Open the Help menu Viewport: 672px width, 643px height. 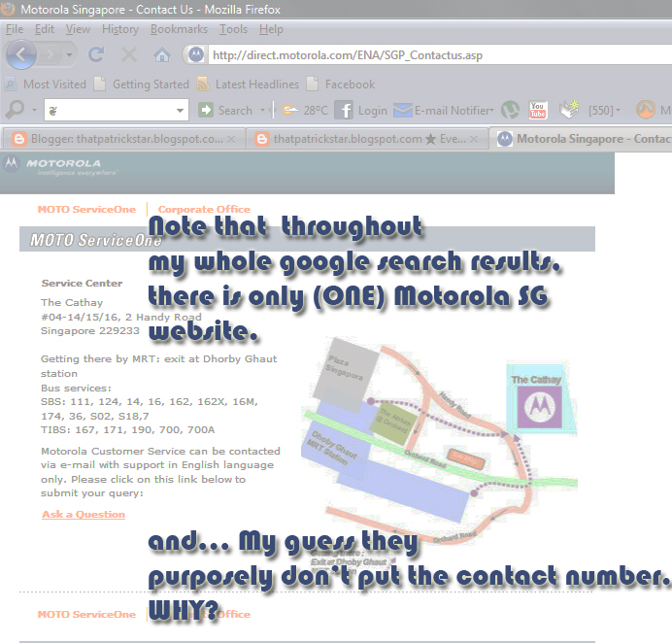click(x=271, y=29)
